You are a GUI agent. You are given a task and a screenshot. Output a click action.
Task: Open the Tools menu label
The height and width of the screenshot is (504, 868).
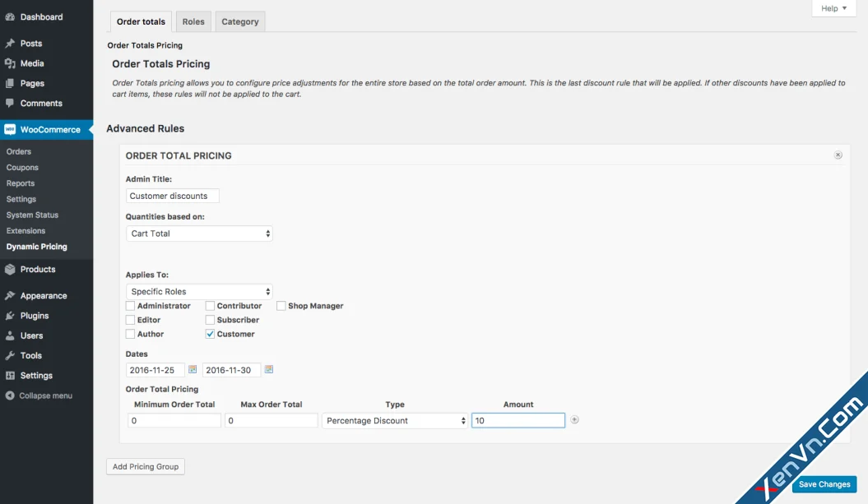31,355
